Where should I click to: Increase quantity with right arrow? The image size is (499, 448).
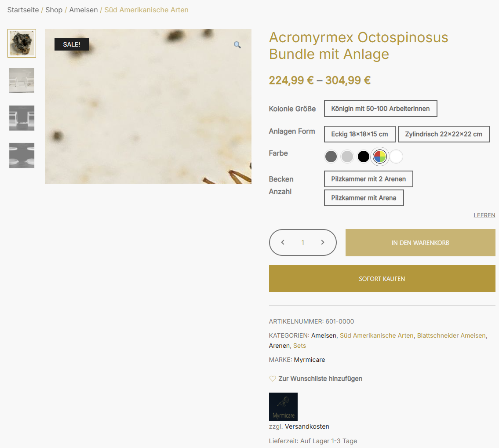pos(323,242)
